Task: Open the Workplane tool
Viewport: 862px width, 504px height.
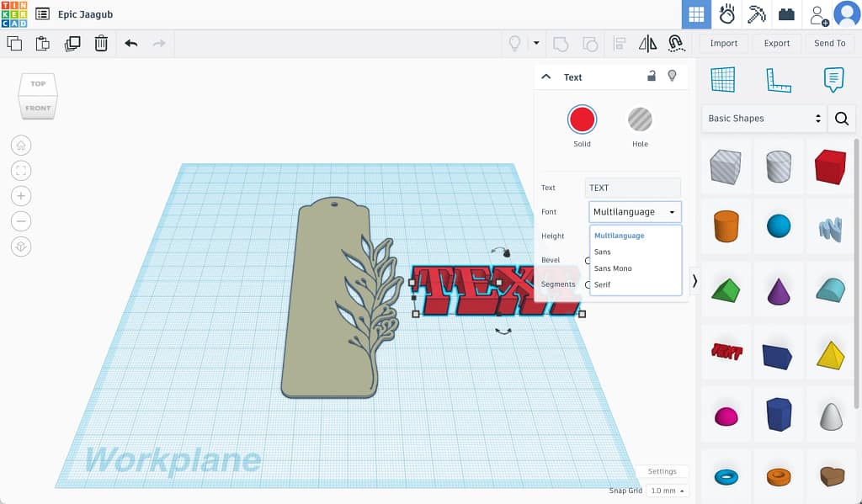Action: 723,80
